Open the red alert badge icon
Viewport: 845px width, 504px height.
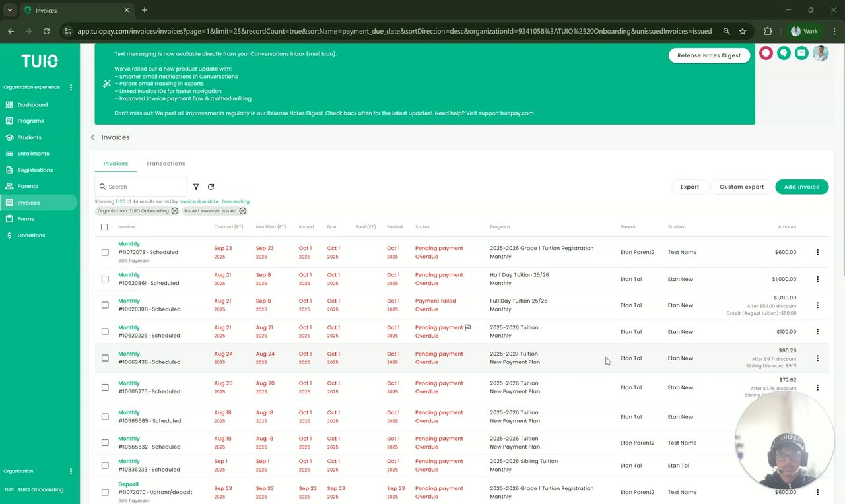(766, 53)
